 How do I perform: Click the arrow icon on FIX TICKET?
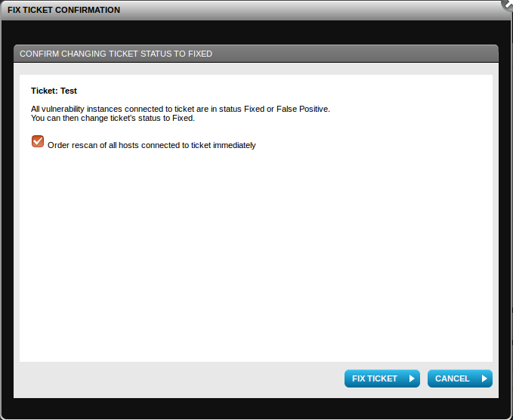412,378
